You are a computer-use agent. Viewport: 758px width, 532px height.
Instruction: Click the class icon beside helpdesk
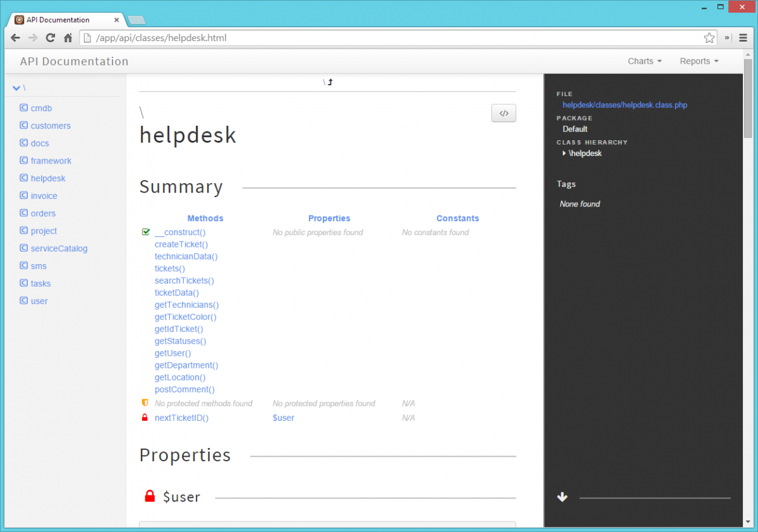(23, 178)
